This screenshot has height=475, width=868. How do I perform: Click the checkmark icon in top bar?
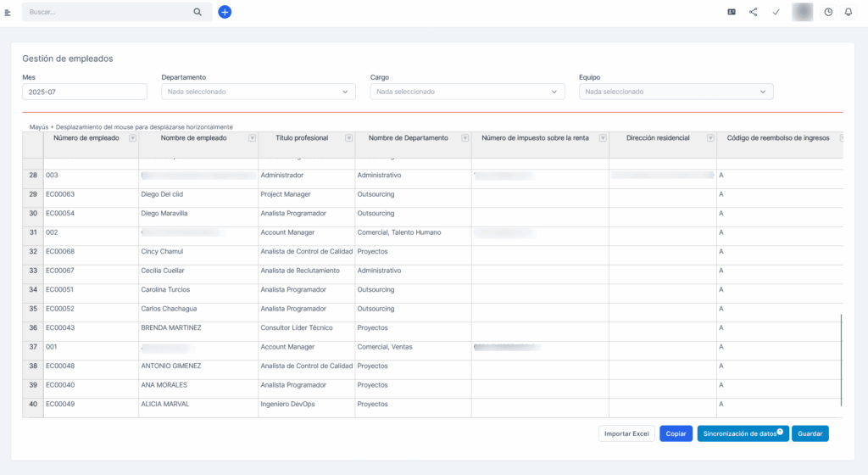pyautogui.click(x=776, y=12)
